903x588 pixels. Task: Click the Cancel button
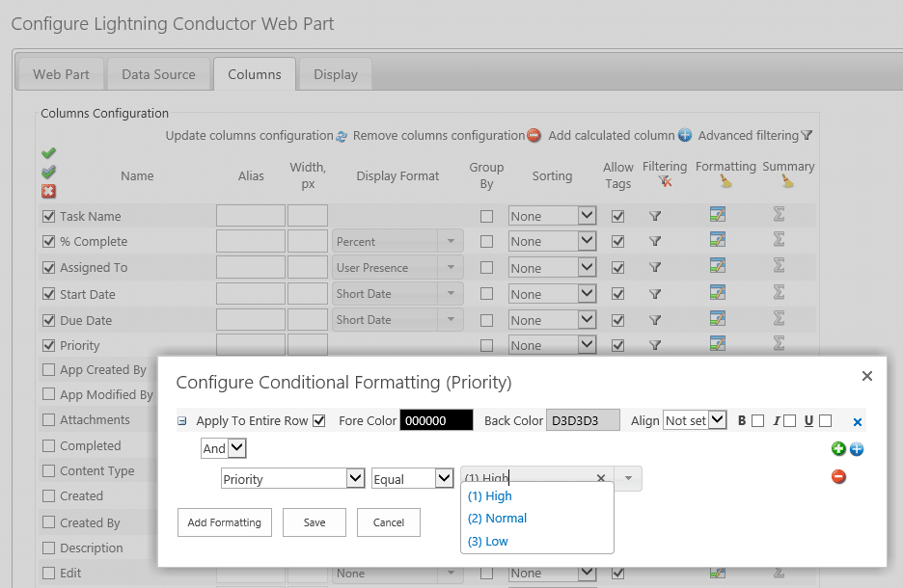point(389,522)
